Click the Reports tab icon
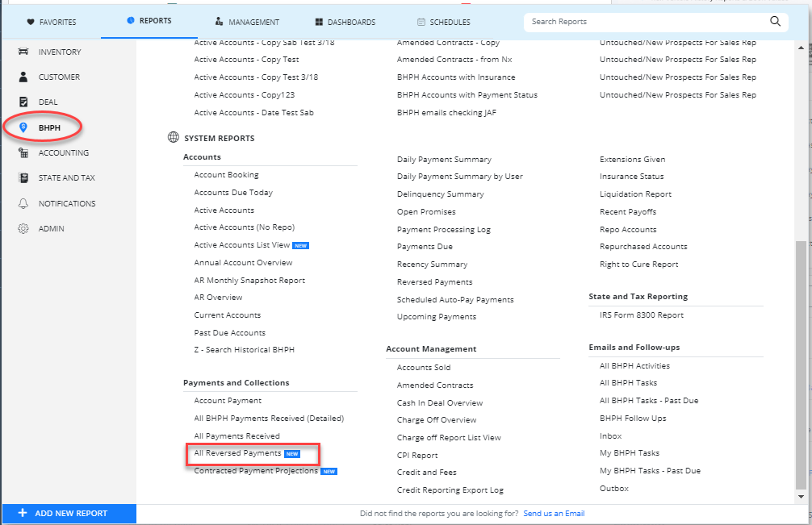This screenshot has height=525, width=812. coord(131,21)
